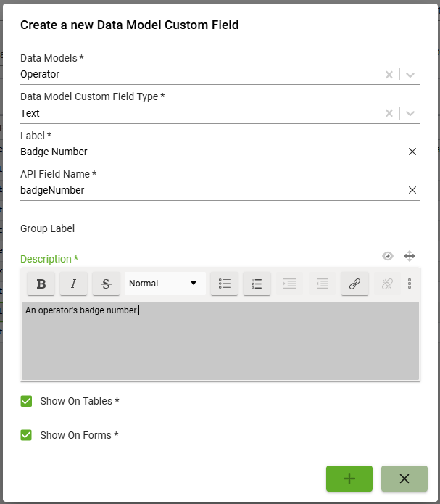The width and height of the screenshot is (440, 504).
Task: Click the cancel X button at bottom
Action: click(x=404, y=479)
